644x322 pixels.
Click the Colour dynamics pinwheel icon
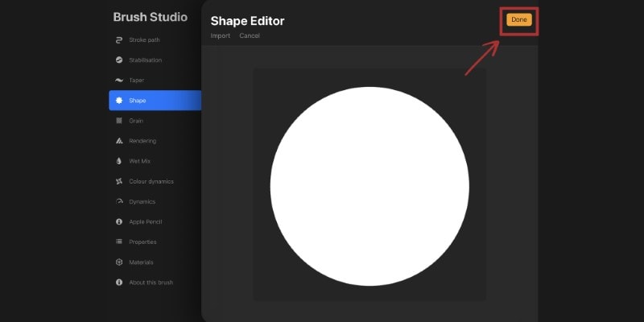tap(119, 181)
